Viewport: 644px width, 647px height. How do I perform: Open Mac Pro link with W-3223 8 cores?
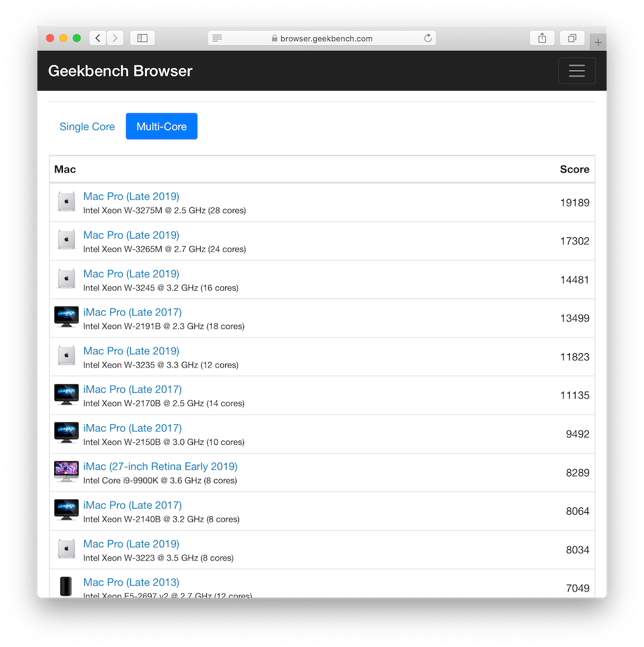click(x=131, y=544)
